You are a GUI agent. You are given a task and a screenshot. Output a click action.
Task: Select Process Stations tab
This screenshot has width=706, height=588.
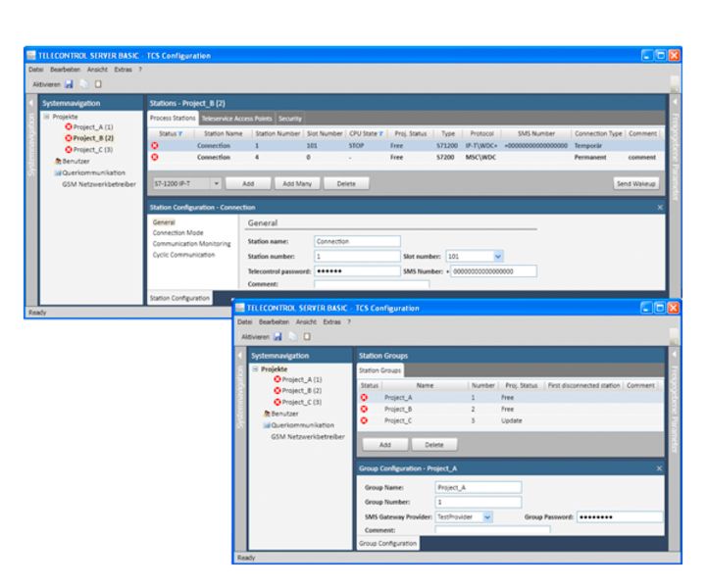(x=173, y=118)
